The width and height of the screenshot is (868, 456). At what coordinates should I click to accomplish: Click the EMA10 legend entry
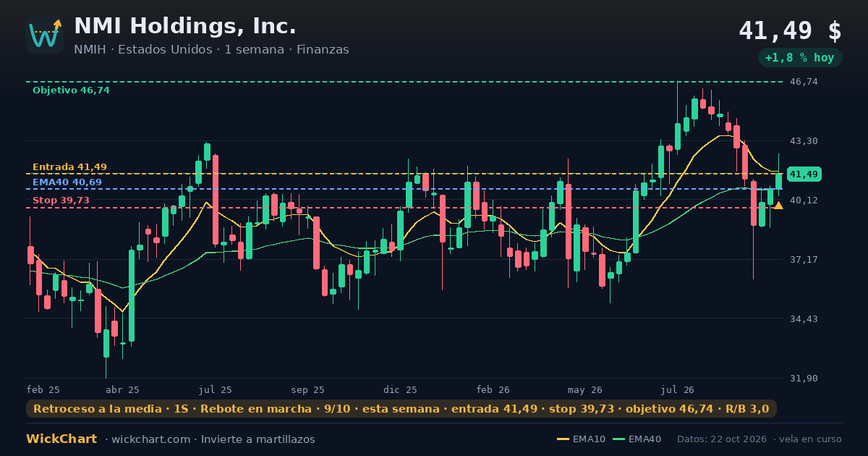point(581,439)
